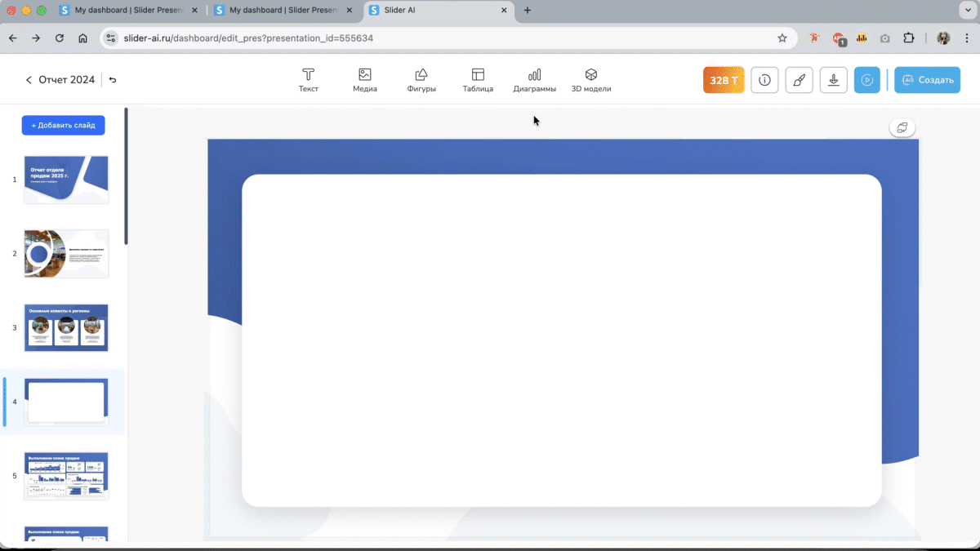Reload the page
Screen dimensions: 980x551
[59, 38]
